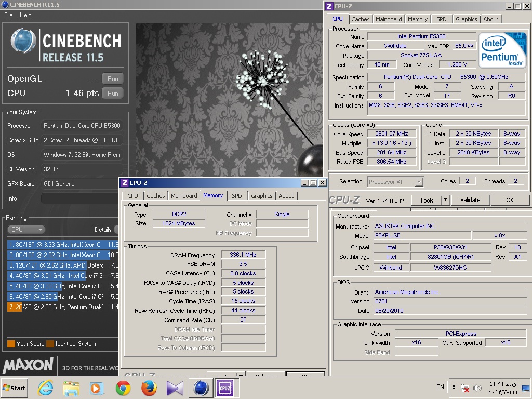Open SPD tab in top-right CPU-Z window
The height and width of the screenshot is (399, 532).
tap(442, 19)
